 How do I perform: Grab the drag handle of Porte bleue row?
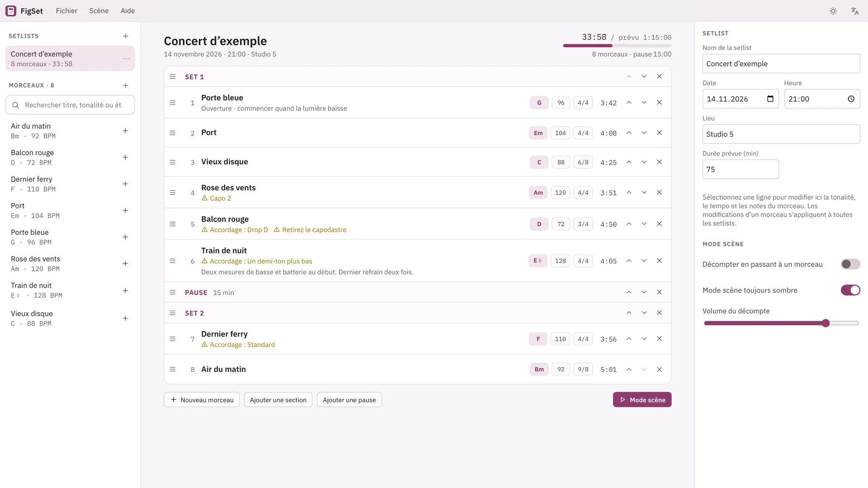(173, 103)
